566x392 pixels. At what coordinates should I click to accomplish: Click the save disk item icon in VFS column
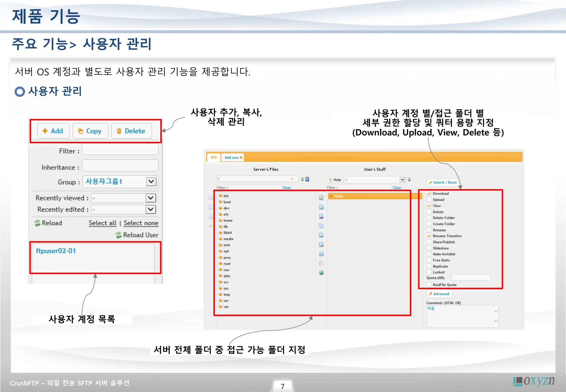point(321,254)
